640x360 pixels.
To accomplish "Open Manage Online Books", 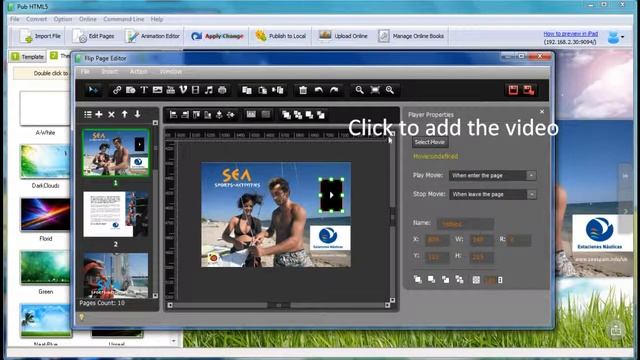I will tap(411, 36).
